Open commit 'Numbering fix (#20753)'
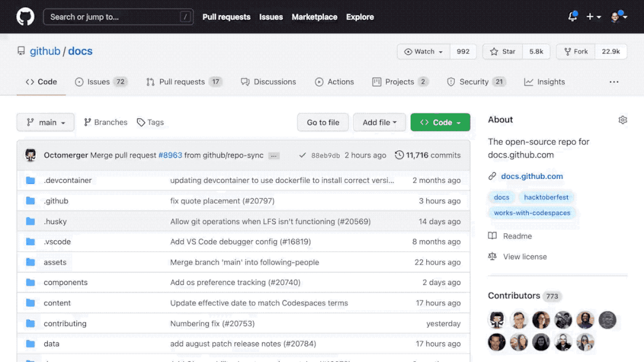Image resolution: width=644 pixels, height=362 pixels. [212, 323]
